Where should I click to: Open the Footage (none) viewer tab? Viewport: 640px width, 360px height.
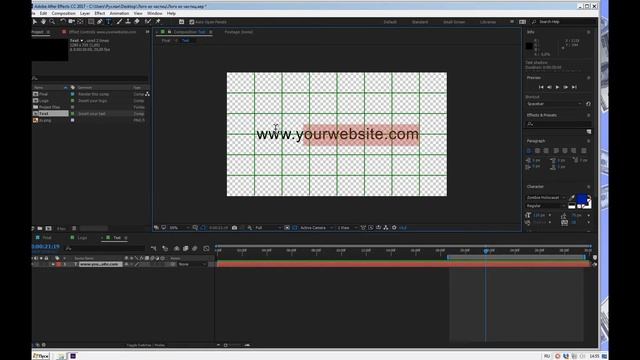(x=238, y=32)
